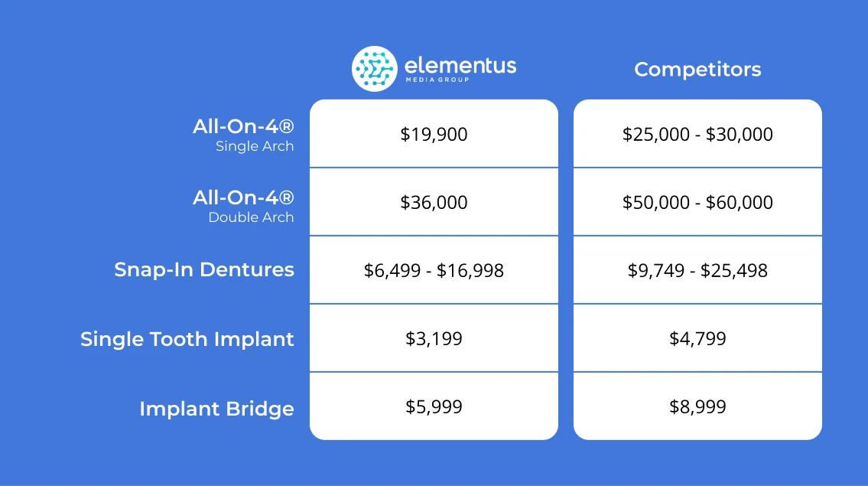The height and width of the screenshot is (486, 868).
Task: Click competitor price $25,000 - $30,000
Action: tap(697, 135)
